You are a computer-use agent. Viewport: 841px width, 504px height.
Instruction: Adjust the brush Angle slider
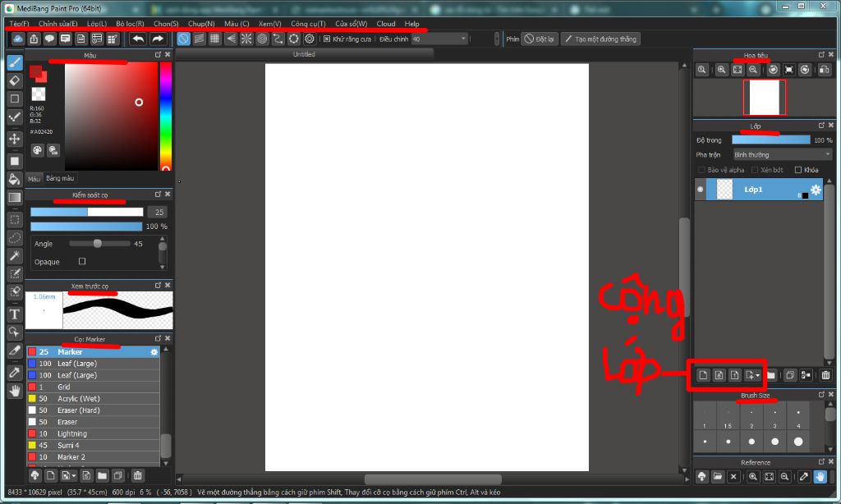tap(99, 244)
